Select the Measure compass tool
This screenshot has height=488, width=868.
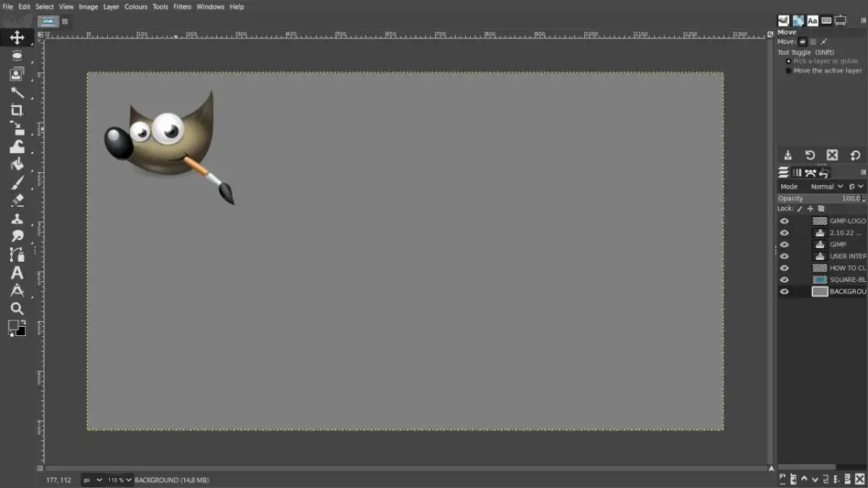tap(17, 291)
